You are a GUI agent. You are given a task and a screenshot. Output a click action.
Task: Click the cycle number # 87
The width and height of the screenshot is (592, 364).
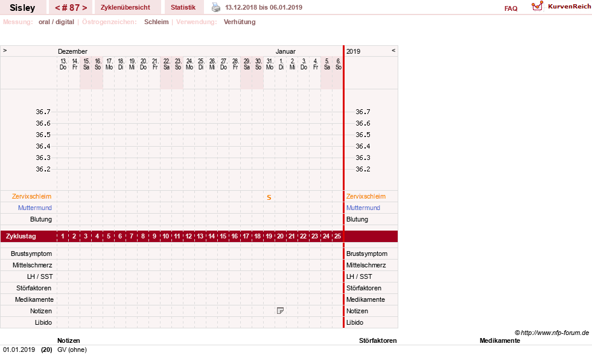pos(71,8)
